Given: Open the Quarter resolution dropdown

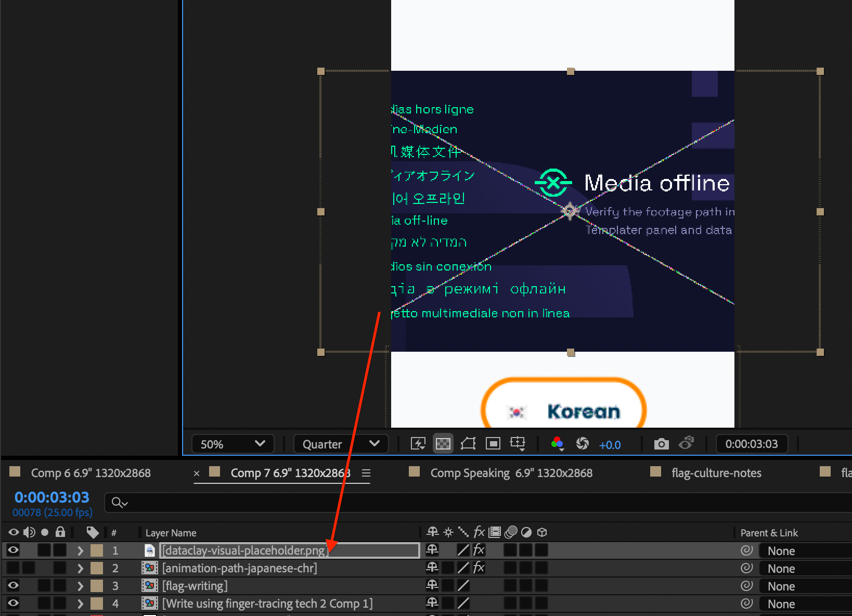Looking at the screenshot, I should pos(341,444).
